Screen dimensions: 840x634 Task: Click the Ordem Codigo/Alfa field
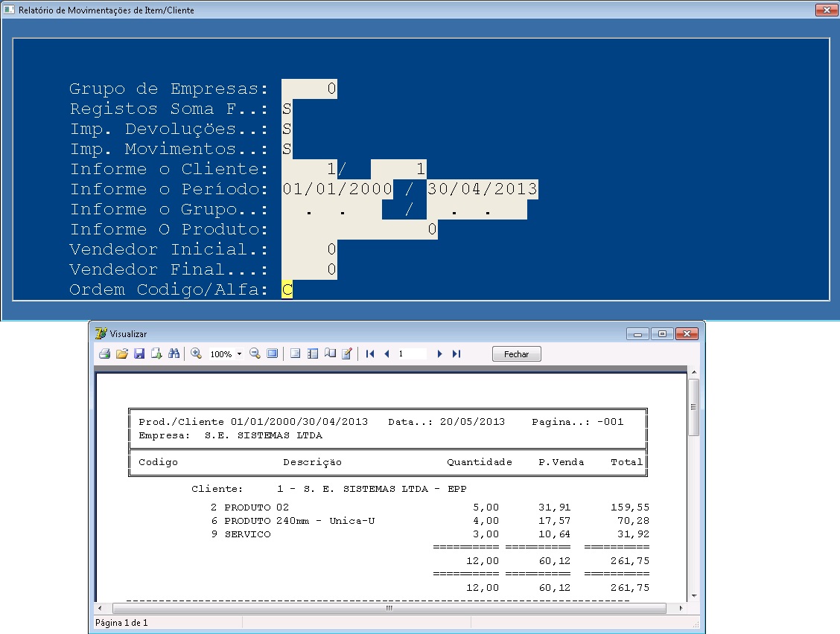pyautogui.click(x=287, y=289)
